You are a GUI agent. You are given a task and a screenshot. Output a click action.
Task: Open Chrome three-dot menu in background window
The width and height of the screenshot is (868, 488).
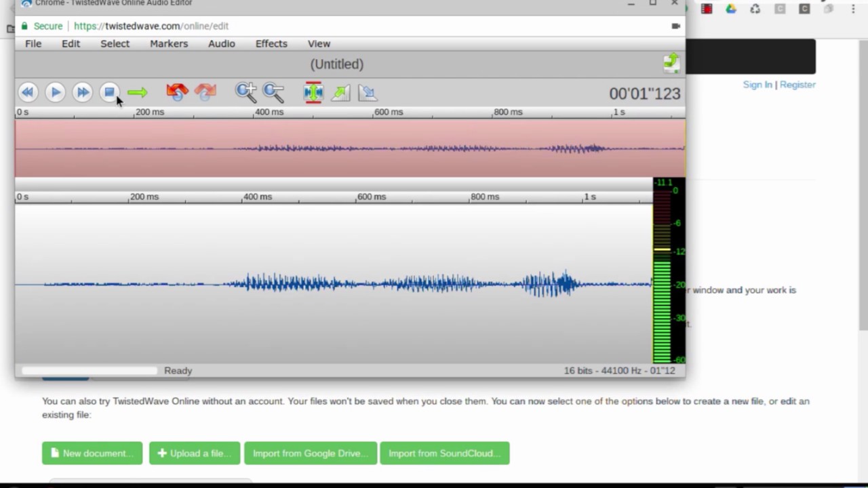point(853,9)
